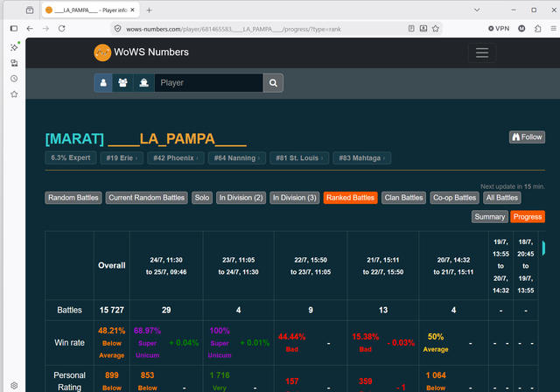
Task: Select the ship search icon
Action: [x=143, y=83]
